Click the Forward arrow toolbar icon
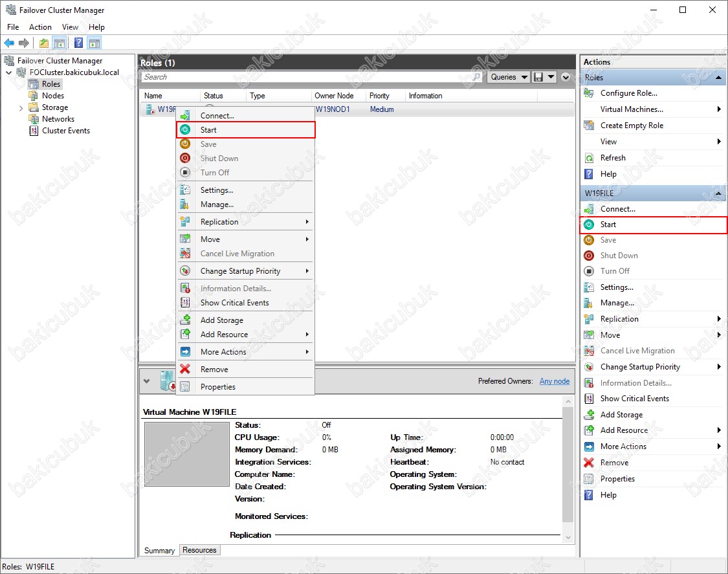Viewport: 728px width, 574px height. coord(24,43)
